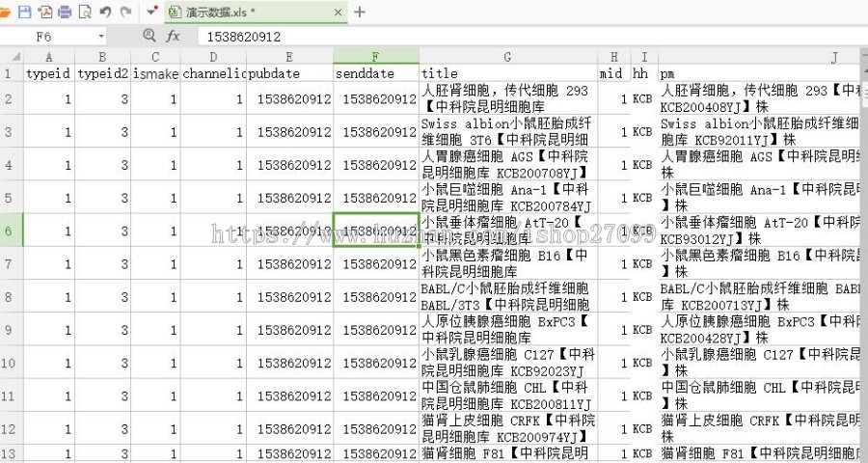
Task: Click the title cell 小鼠黑色素瘤细胞 B16
Action: coord(507,263)
